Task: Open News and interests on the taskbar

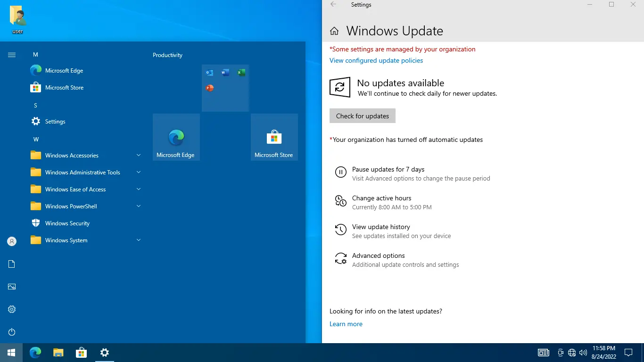Action: click(x=544, y=353)
